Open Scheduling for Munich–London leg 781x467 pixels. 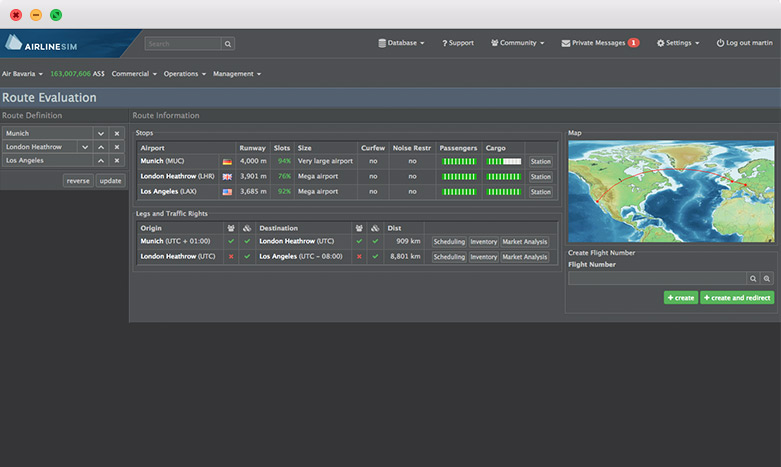[449, 241]
